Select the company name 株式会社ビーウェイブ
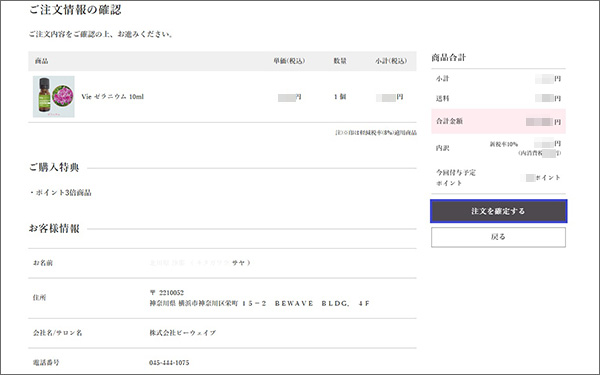 pos(183,333)
